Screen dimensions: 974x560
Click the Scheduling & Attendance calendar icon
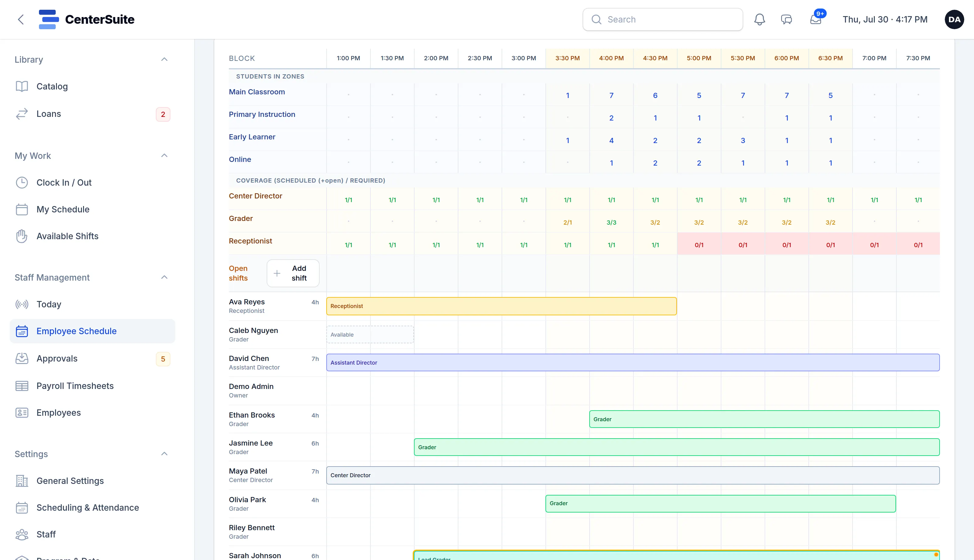pyautogui.click(x=22, y=508)
